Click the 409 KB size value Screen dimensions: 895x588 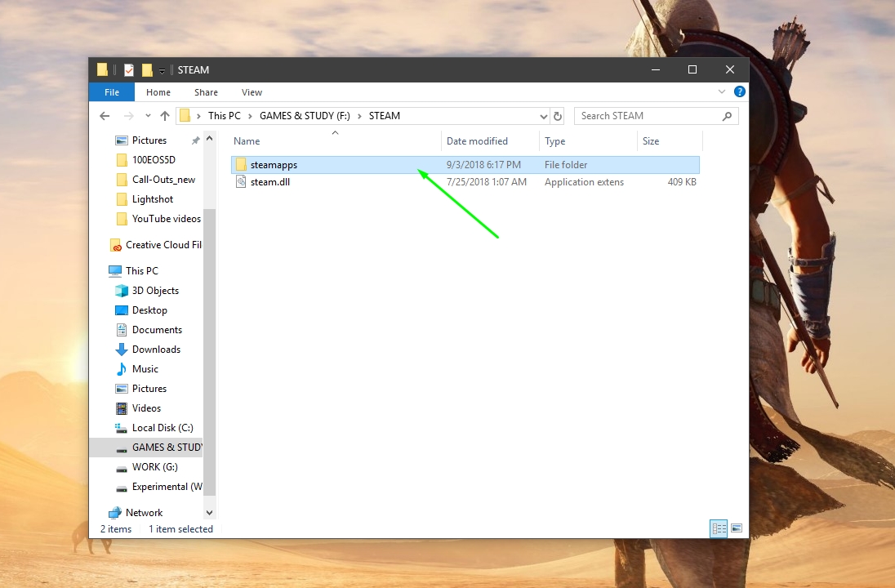tap(682, 182)
